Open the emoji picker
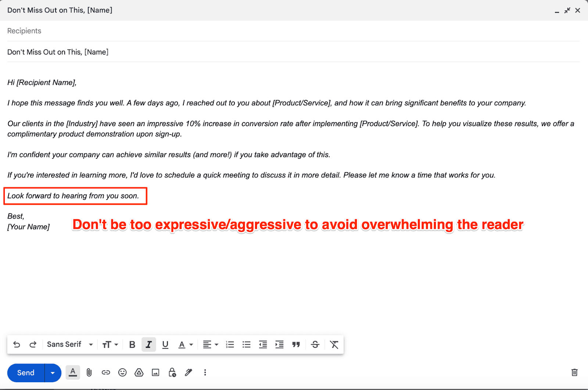588x390 pixels. coord(122,373)
